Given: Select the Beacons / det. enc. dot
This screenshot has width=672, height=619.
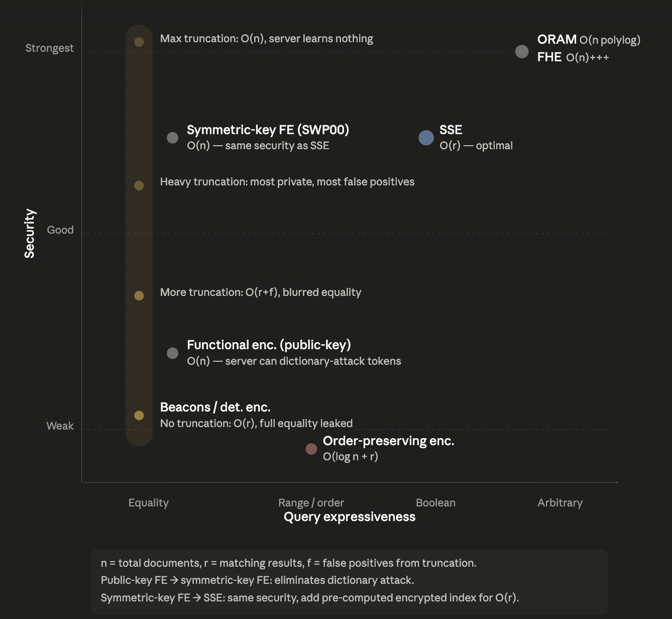Looking at the screenshot, I should (x=139, y=415).
